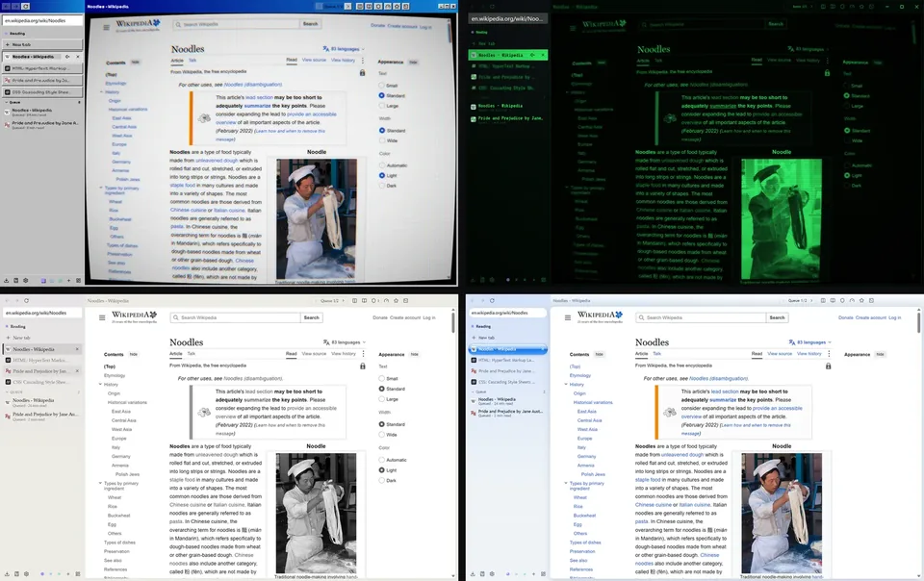Open downloads icon in retro CRT window sidebar

tap(7, 281)
